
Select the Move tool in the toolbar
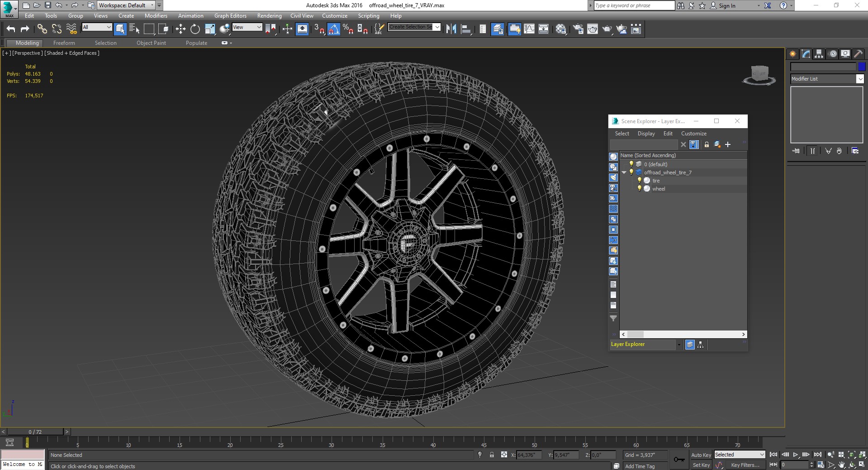pos(180,29)
